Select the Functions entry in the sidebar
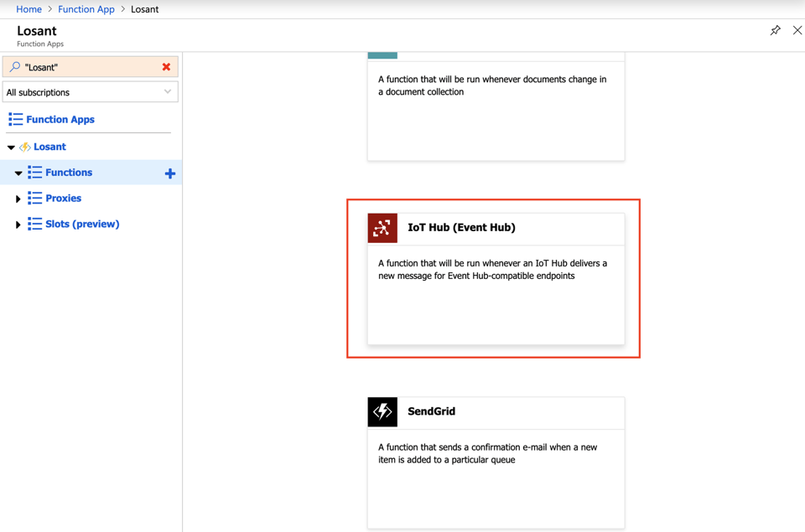805x532 pixels. 69,173
